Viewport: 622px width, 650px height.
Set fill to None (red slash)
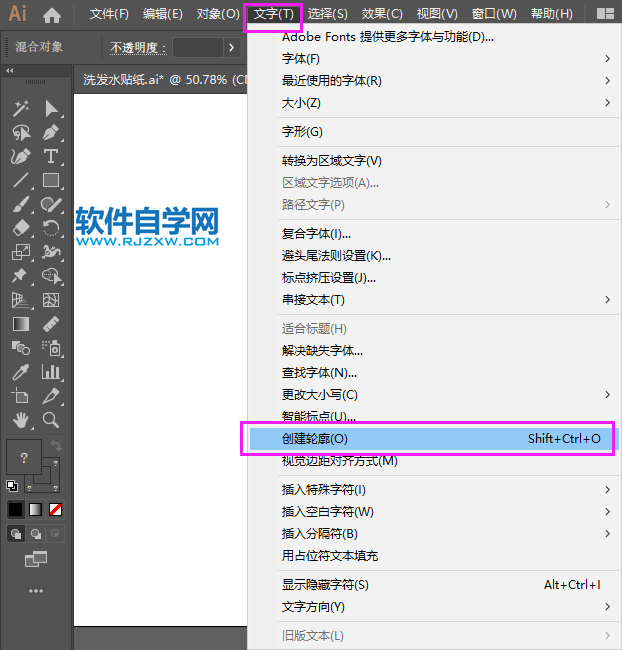55,509
